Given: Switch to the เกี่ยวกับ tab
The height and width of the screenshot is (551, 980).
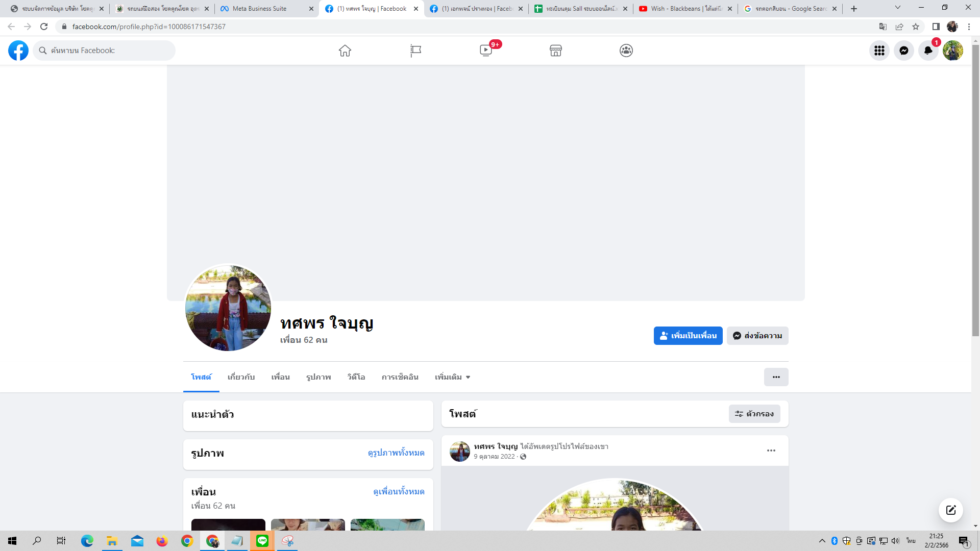Looking at the screenshot, I should tap(241, 377).
